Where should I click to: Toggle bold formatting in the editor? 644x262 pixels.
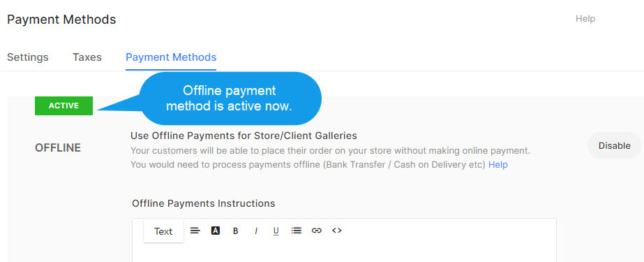tap(235, 231)
